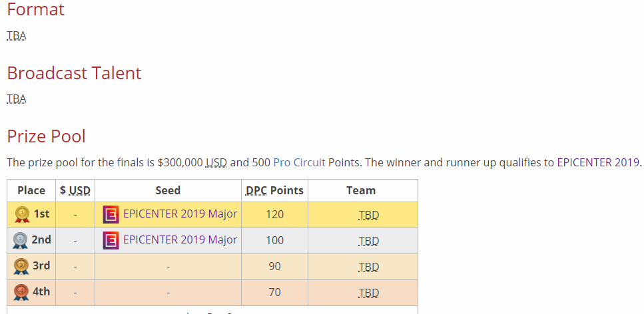
Task: Click the medal icon beside 4th place
Action: (x=21, y=292)
